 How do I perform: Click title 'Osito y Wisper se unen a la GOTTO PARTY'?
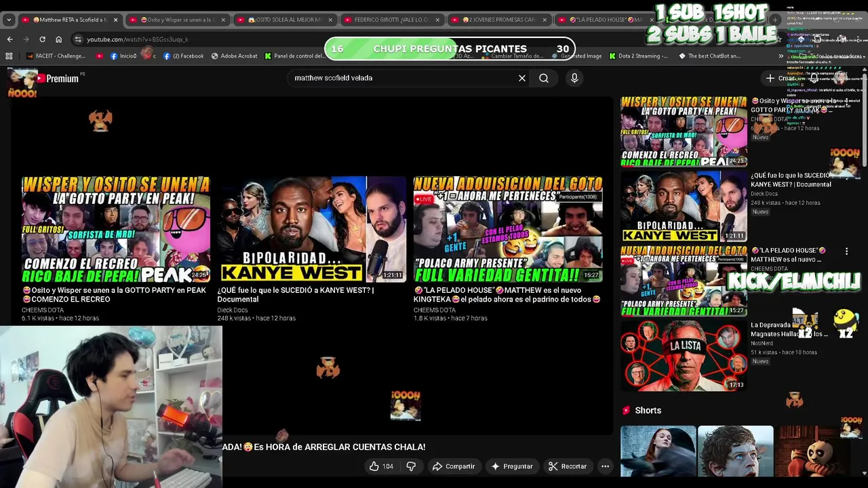[x=114, y=295]
